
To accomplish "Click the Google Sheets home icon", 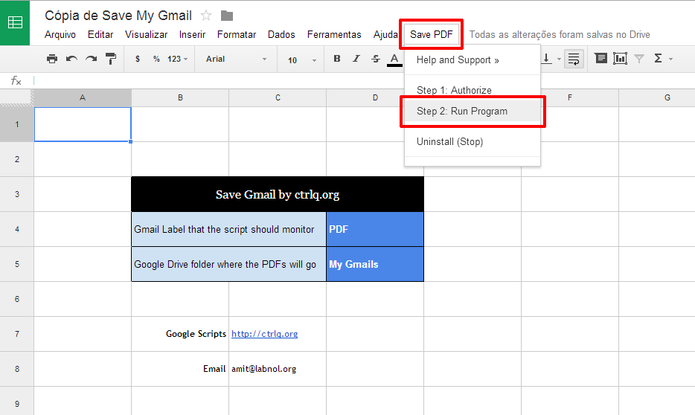I will click(x=15, y=23).
